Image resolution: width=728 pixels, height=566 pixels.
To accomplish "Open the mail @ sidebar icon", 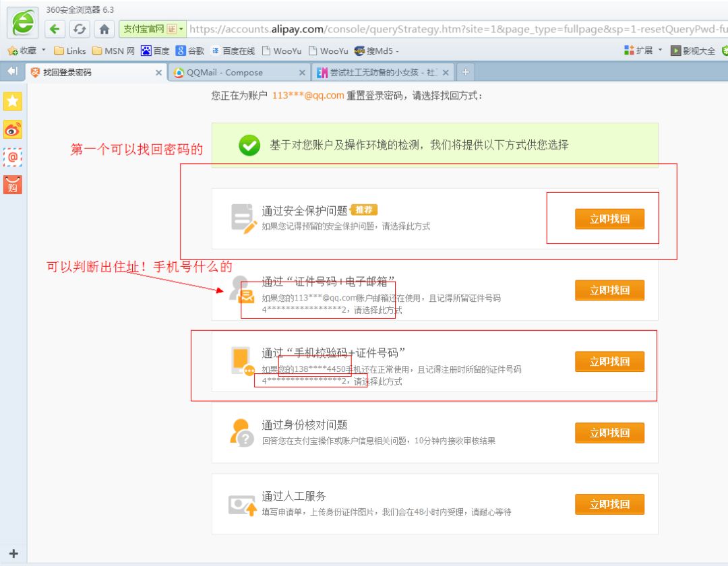I will (13, 157).
